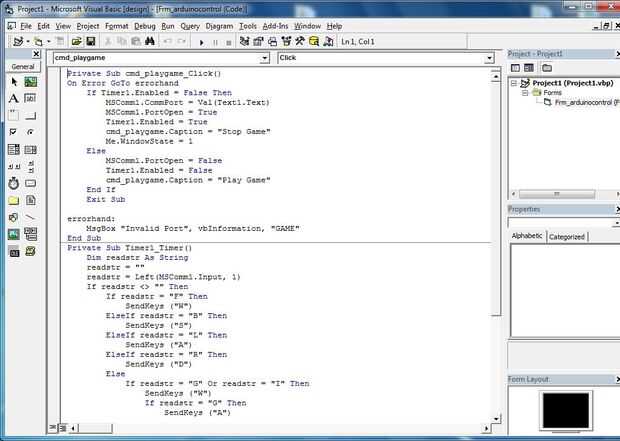Collapse the Forms folder node

pyautogui.click(x=525, y=93)
